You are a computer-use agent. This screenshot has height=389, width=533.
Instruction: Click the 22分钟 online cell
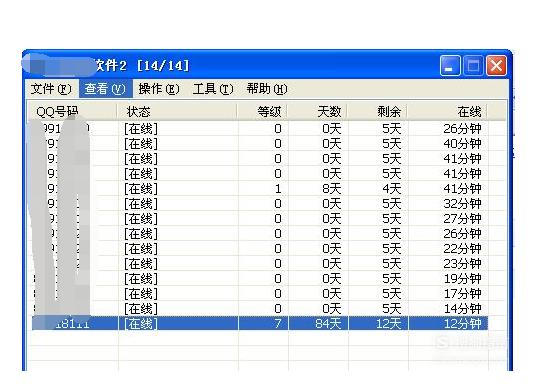pos(462,249)
